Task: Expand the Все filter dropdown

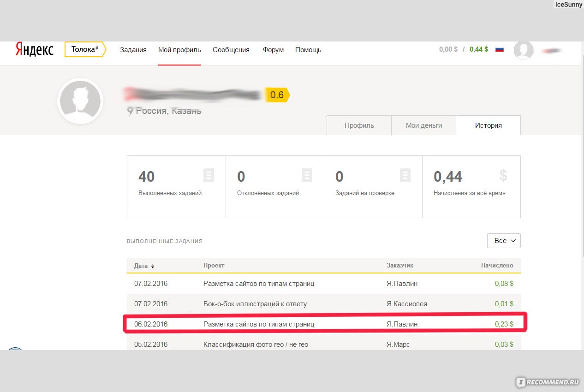Action: coord(504,241)
